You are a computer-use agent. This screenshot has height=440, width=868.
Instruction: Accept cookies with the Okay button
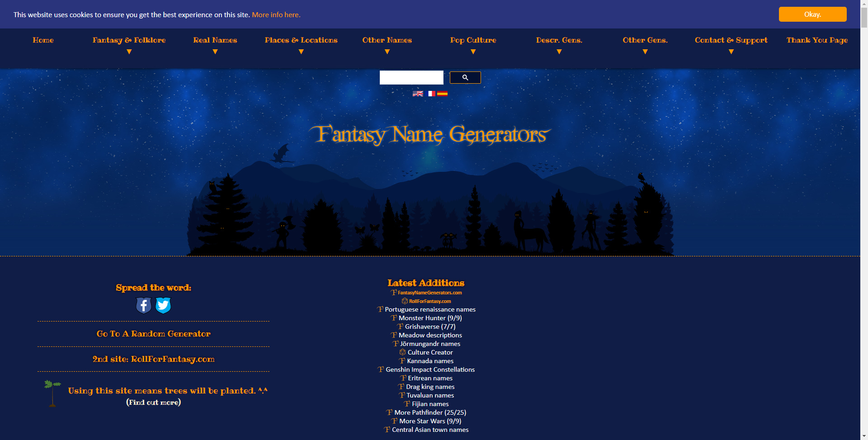click(x=812, y=14)
